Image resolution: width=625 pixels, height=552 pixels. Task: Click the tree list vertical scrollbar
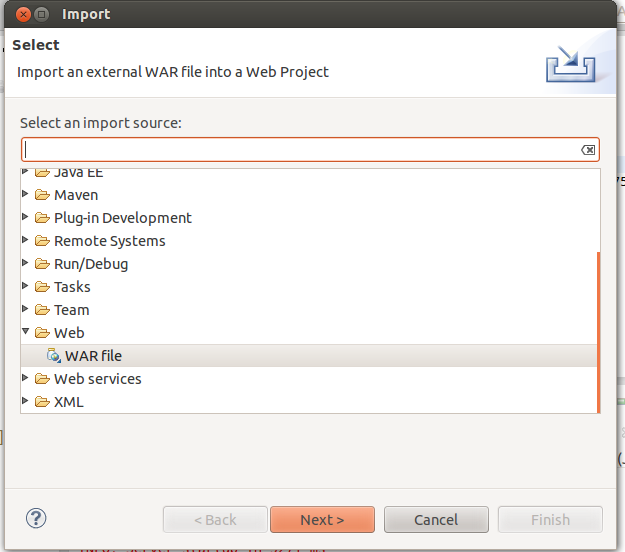click(598, 330)
